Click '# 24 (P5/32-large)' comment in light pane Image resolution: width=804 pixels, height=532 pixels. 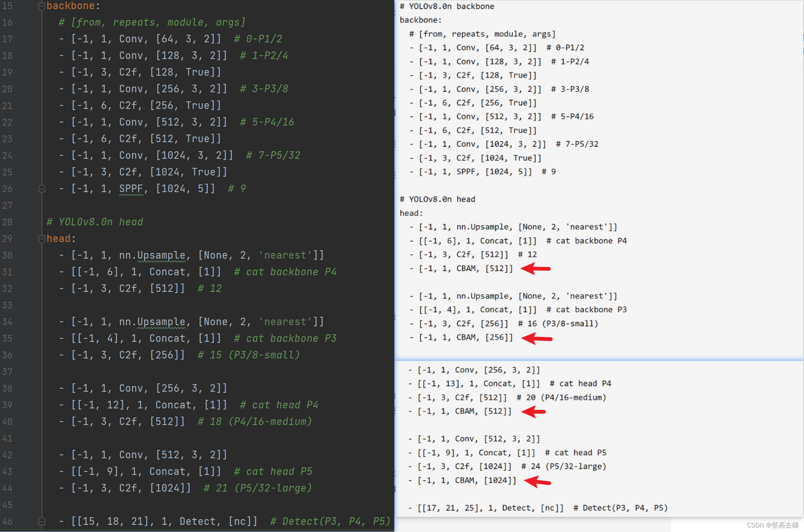click(564, 467)
